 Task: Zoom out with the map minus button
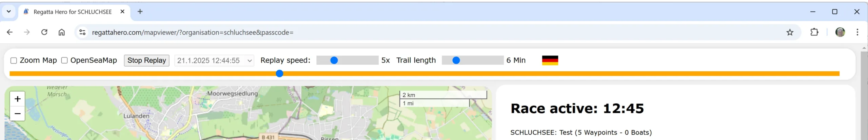pos(18,114)
